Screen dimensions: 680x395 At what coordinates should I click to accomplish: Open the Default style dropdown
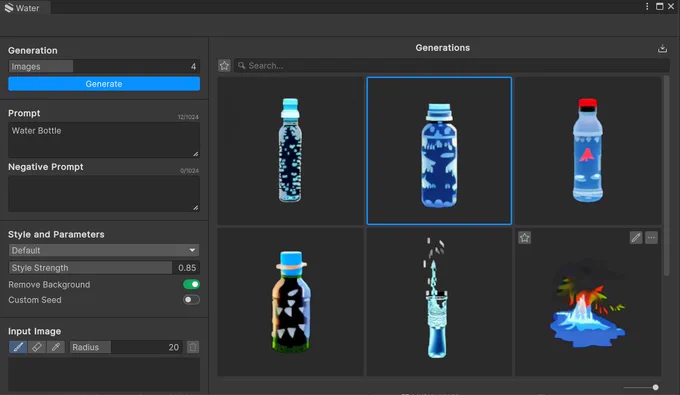click(x=104, y=250)
